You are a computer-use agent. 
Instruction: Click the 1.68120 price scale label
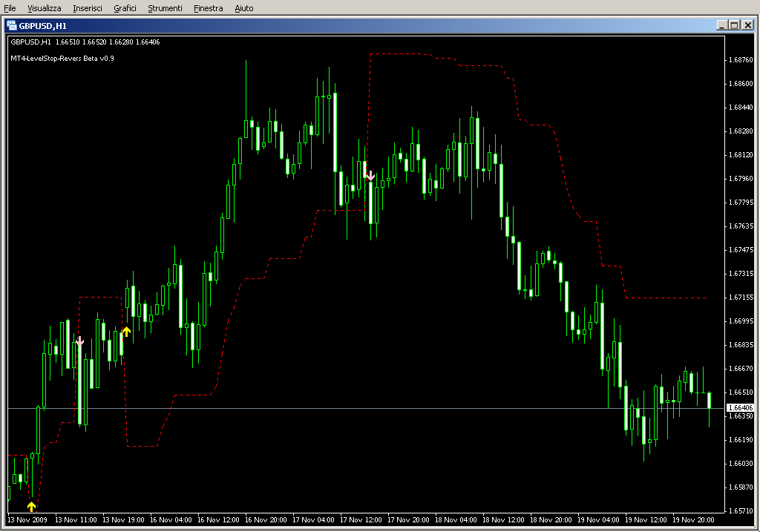point(741,155)
